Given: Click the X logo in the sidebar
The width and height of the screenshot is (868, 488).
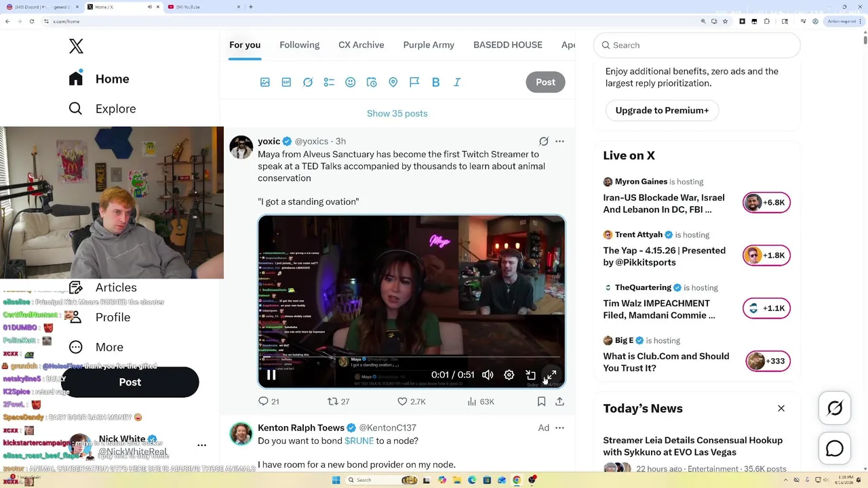Looking at the screenshot, I should tap(76, 46).
